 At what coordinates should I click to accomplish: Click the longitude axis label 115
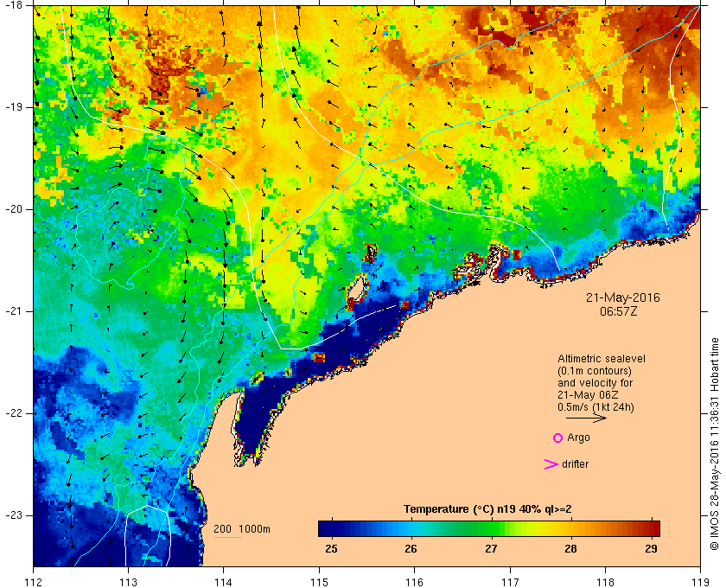pos(319,582)
